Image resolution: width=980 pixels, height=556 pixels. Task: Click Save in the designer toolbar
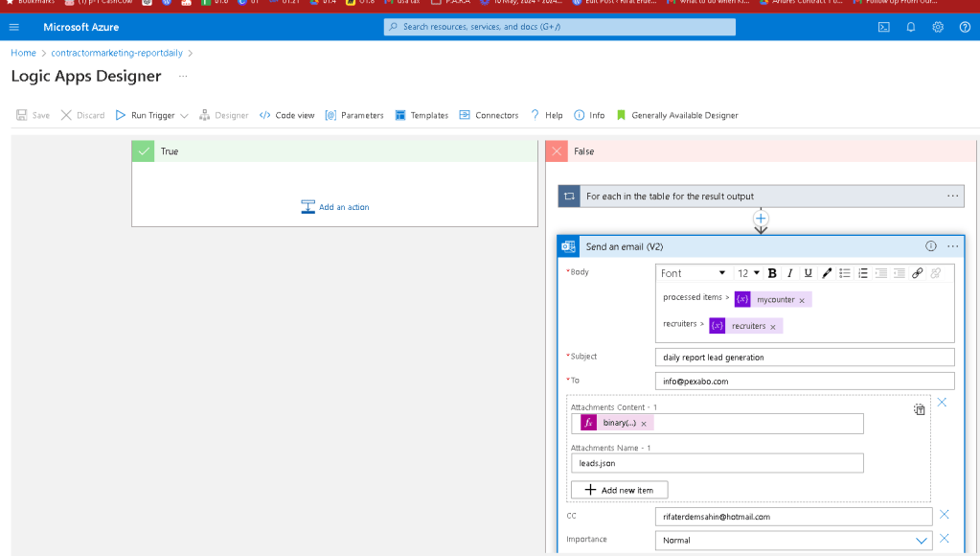coord(34,115)
